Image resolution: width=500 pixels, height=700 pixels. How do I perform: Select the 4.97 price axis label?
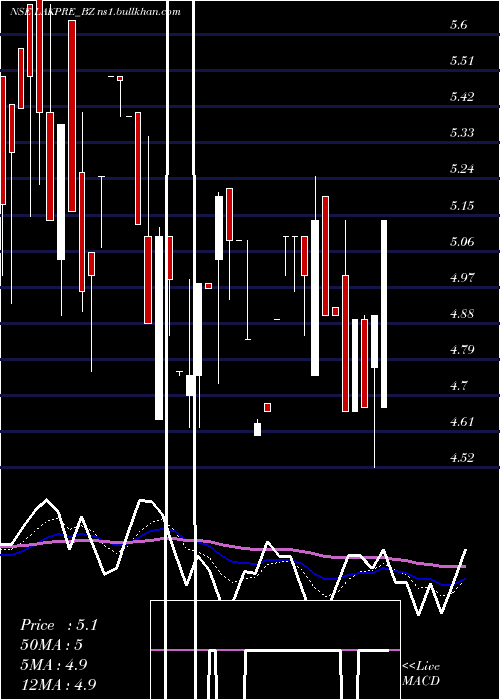point(462,278)
